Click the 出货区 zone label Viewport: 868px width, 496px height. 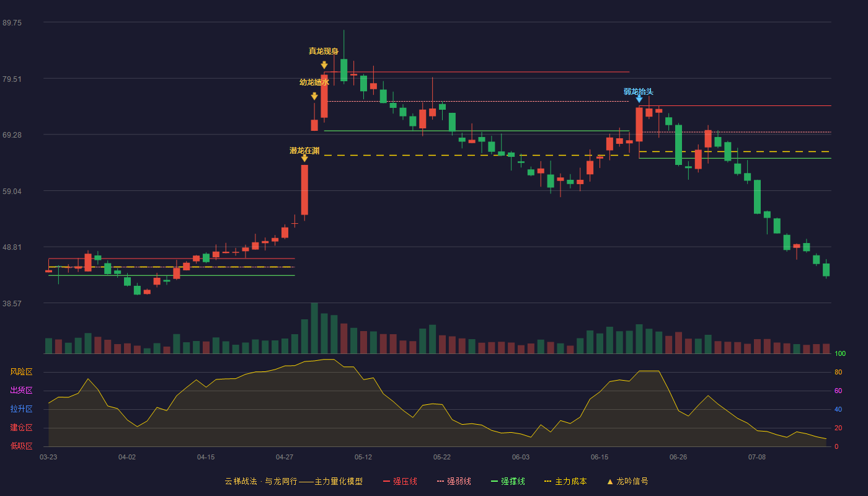[x=21, y=391]
